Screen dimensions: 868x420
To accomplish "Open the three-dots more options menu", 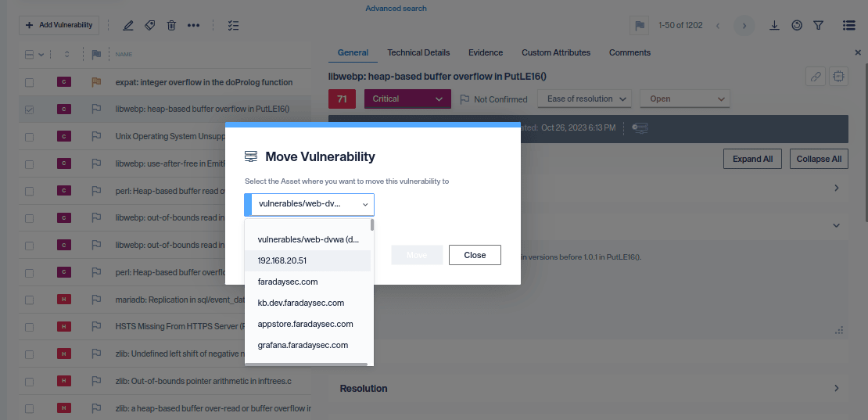I will tap(194, 25).
